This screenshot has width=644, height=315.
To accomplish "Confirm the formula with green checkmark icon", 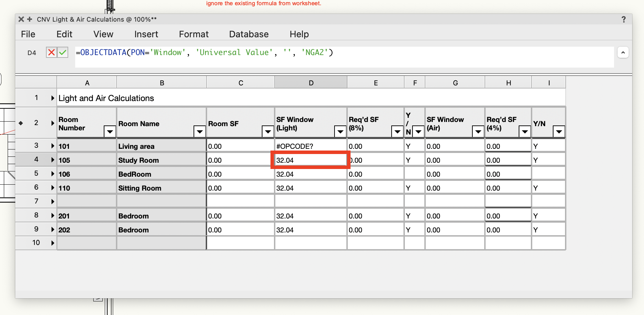I will [x=63, y=52].
